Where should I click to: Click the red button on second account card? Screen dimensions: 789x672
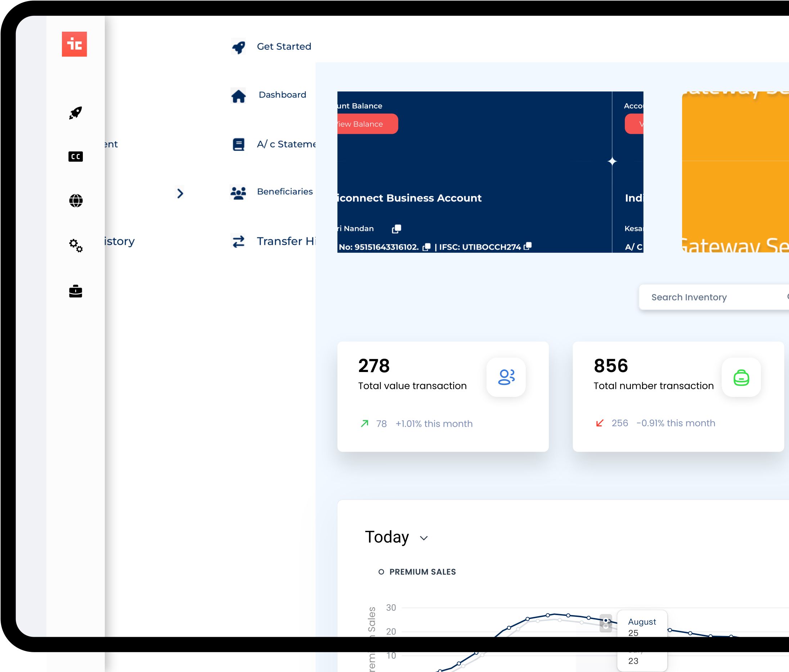tap(634, 124)
